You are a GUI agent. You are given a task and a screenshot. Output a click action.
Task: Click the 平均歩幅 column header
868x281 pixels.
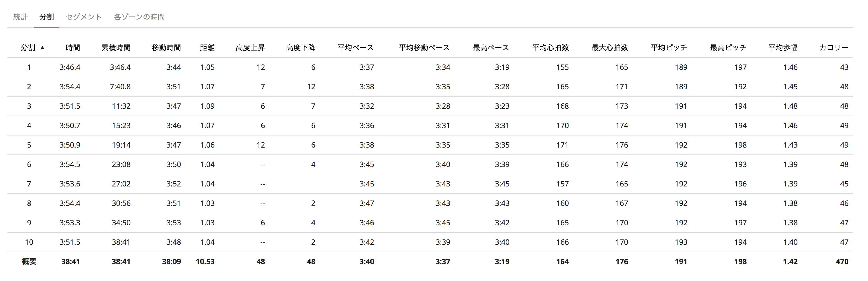783,48
